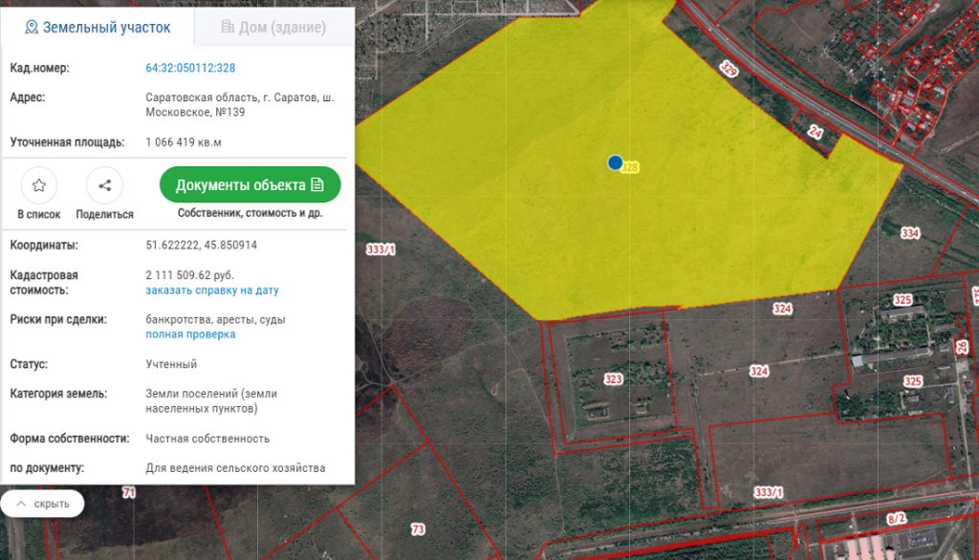Select parcel label 8/2 on the map
This screenshot has width=979, height=560.
pyautogui.click(x=896, y=518)
